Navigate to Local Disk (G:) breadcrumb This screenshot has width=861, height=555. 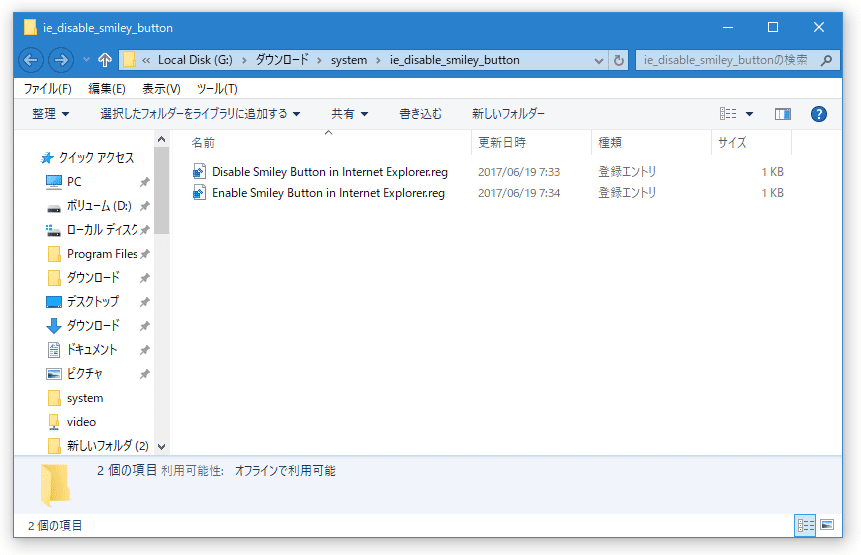click(195, 60)
